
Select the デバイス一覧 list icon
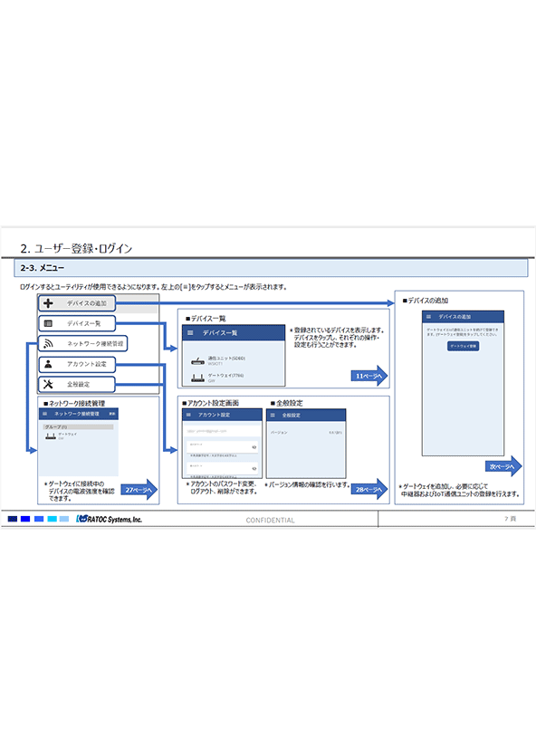(48, 323)
